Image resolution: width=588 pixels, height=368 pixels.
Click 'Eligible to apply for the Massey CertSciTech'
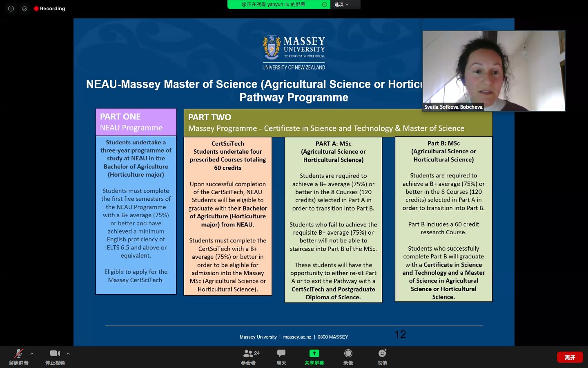pyautogui.click(x=136, y=276)
